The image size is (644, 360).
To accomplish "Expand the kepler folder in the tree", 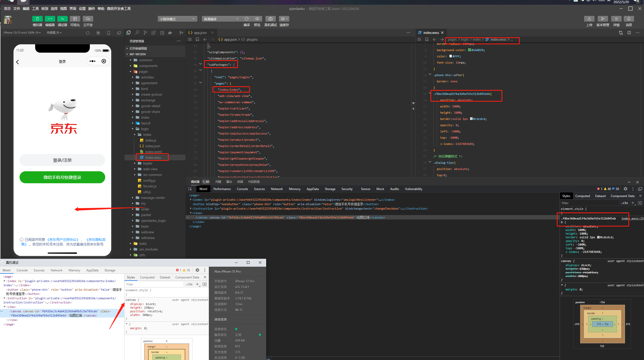I will pyautogui.click(x=148, y=163).
